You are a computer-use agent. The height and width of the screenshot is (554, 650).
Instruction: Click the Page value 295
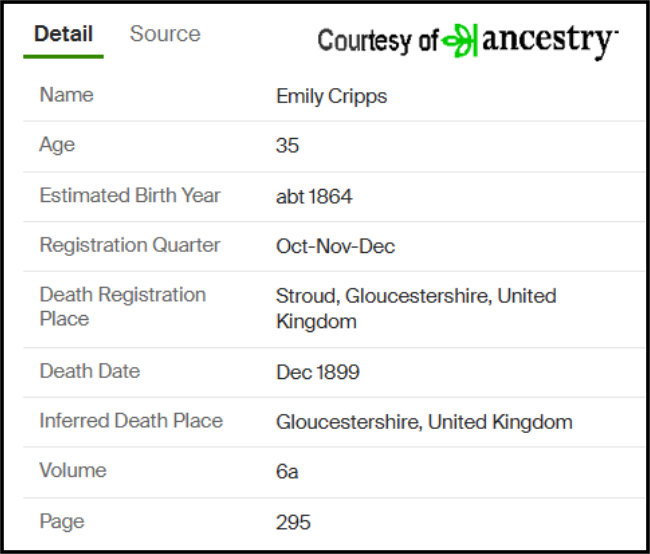point(293,522)
